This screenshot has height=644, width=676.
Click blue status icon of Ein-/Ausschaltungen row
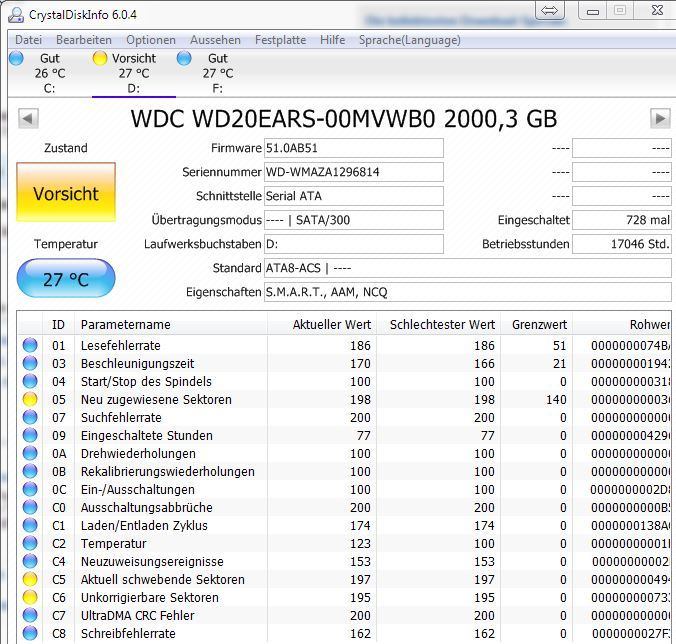tap(30, 490)
